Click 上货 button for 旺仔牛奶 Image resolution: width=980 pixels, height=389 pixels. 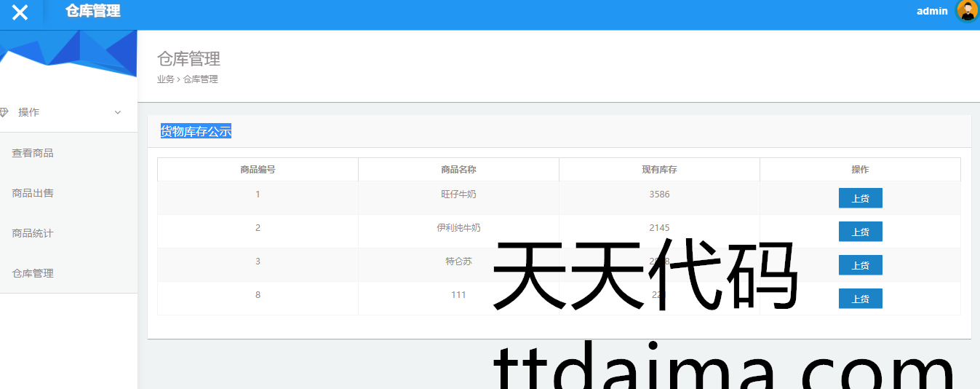tap(860, 198)
